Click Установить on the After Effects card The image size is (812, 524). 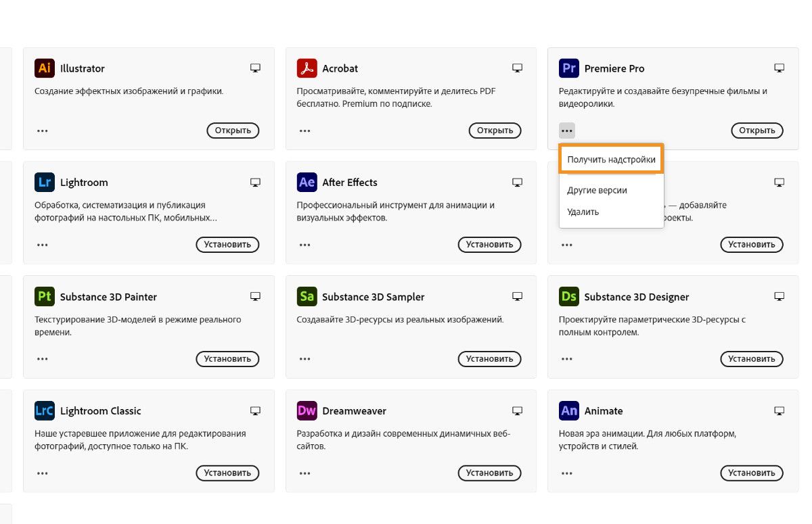tap(489, 245)
